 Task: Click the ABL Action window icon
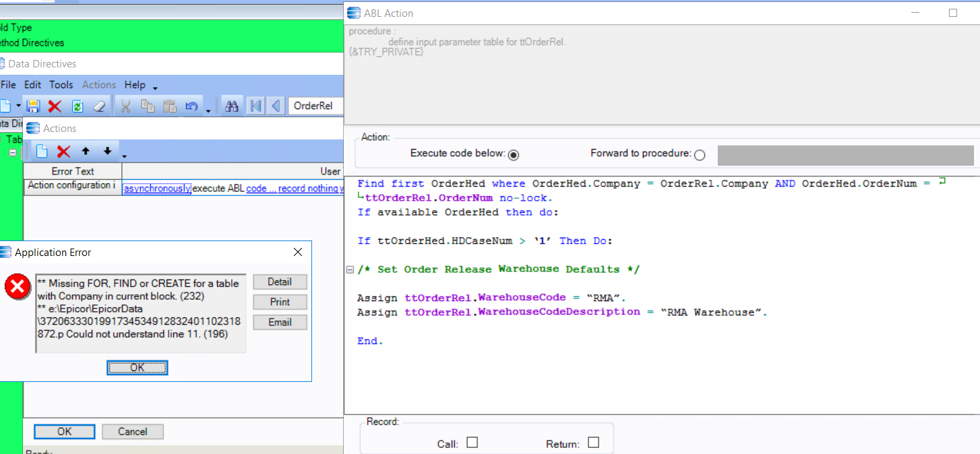pyautogui.click(x=353, y=13)
